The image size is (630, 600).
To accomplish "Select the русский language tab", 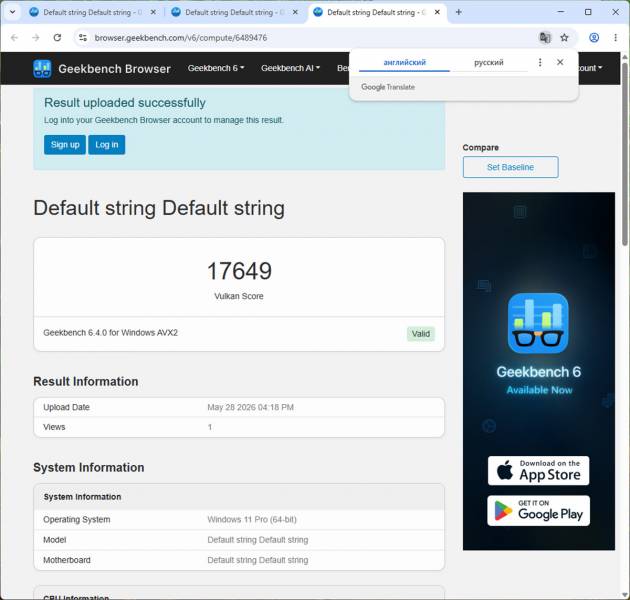I will (488, 62).
